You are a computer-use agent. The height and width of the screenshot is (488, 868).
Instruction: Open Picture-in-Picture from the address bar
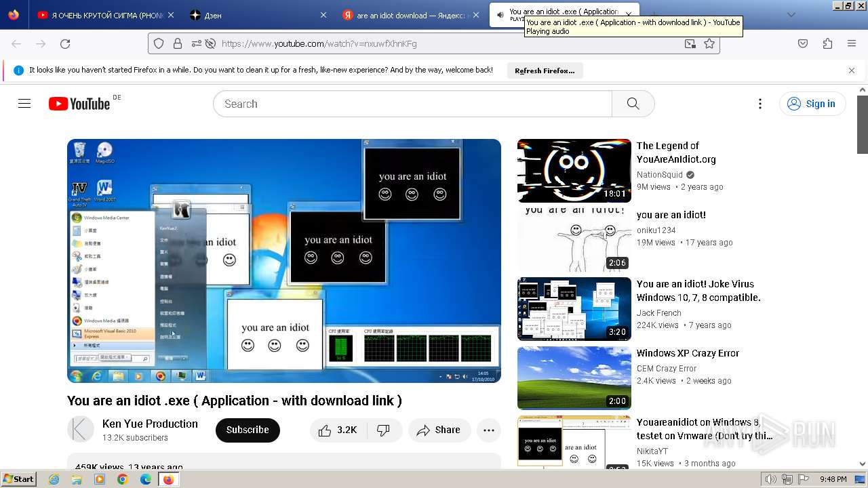(690, 43)
